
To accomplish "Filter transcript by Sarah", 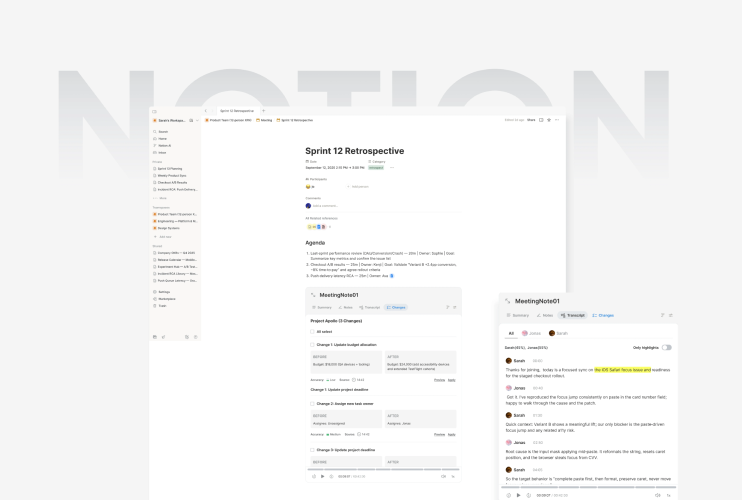I will (x=558, y=333).
